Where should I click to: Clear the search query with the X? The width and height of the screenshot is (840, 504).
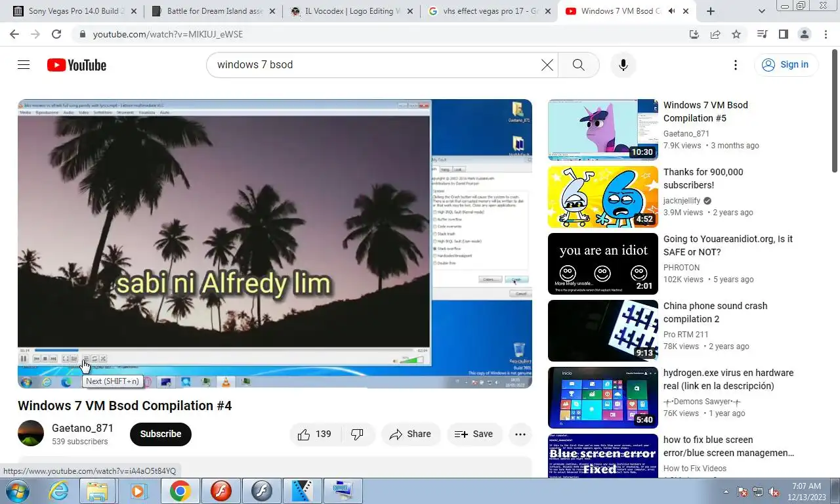click(x=547, y=64)
